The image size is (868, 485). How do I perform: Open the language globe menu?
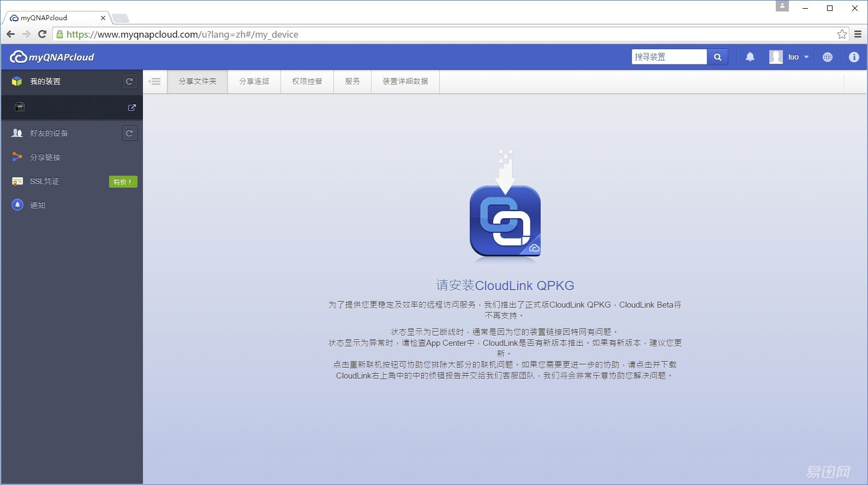828,57
